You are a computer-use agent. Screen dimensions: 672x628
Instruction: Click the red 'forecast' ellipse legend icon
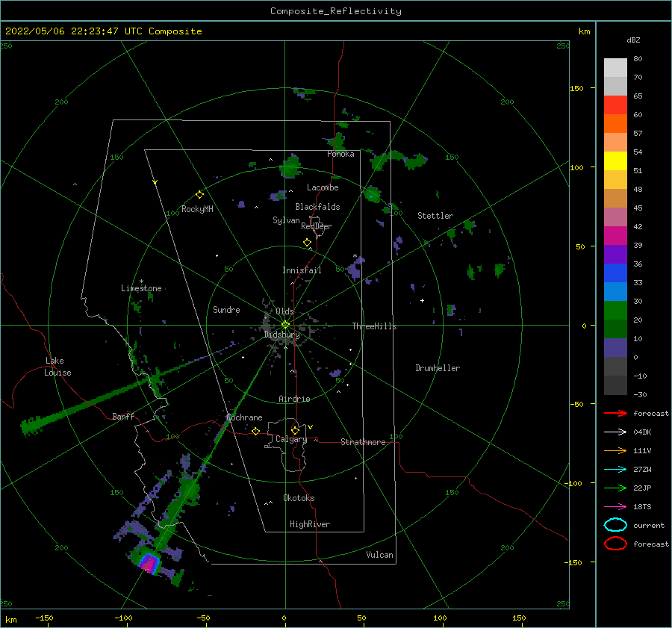click(x=615, y=544)
